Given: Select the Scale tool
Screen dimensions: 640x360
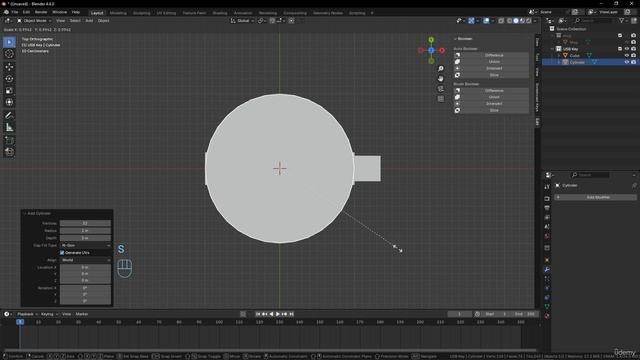Looking at the screenshot, I should (9, 91).
